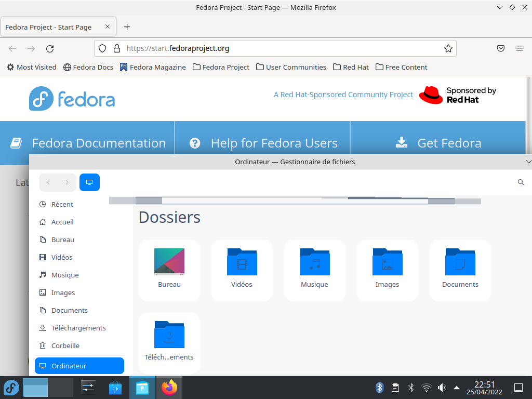
Task: Switch to file manager taskbar entry
Action: tap(142, 388)
